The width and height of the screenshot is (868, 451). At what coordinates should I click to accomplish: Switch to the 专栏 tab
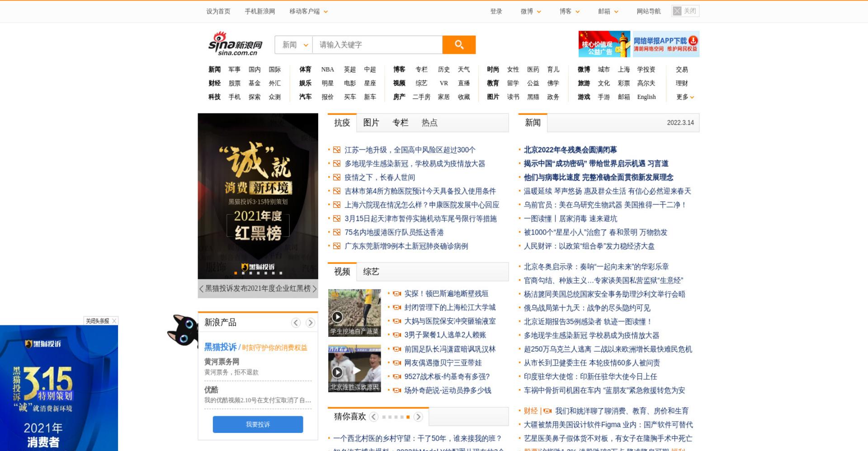401,123
